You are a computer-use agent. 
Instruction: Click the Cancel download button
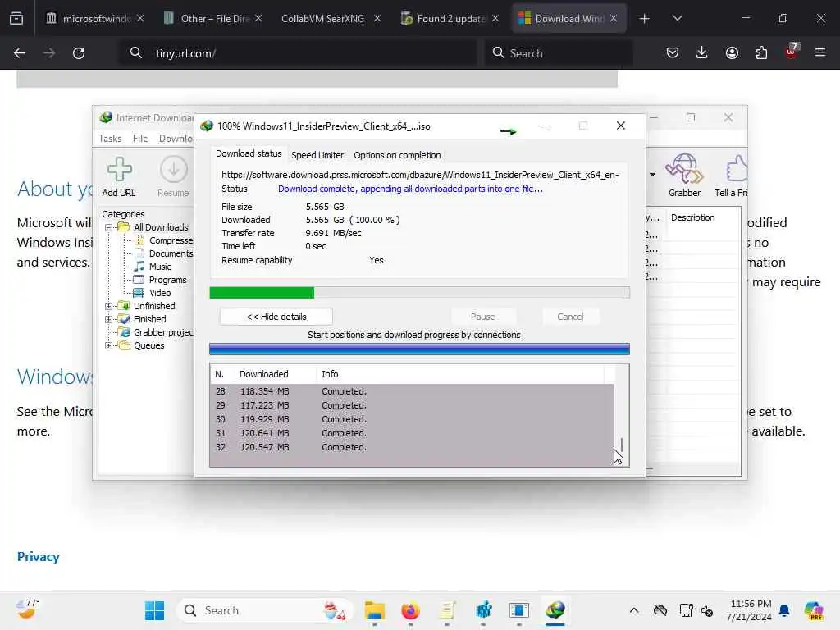click(x=570, y=317)
